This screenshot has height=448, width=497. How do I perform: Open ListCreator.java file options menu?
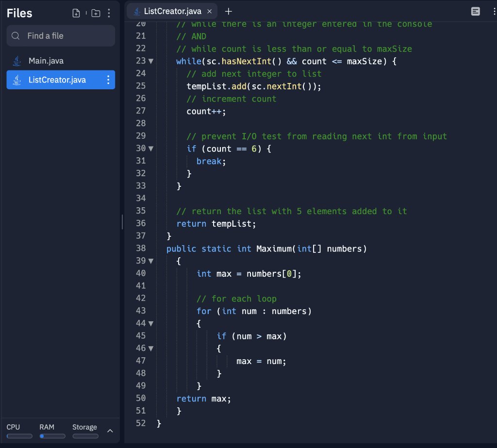108,80
